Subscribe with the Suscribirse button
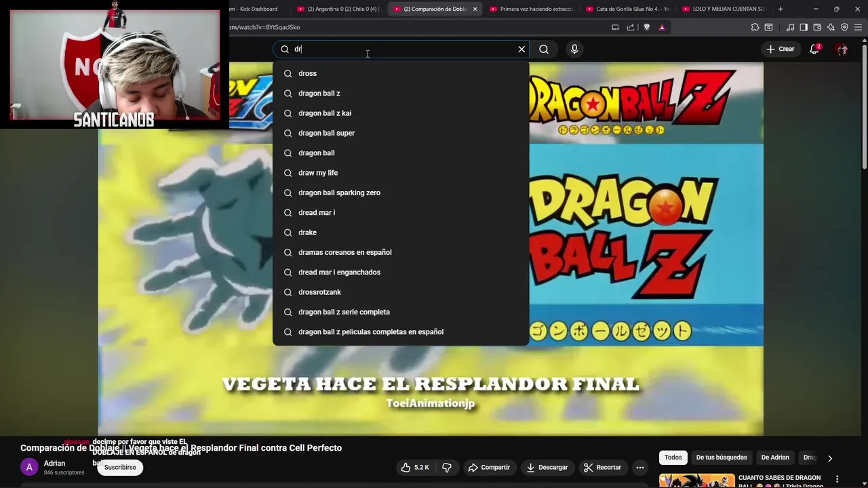 (120, 467)
